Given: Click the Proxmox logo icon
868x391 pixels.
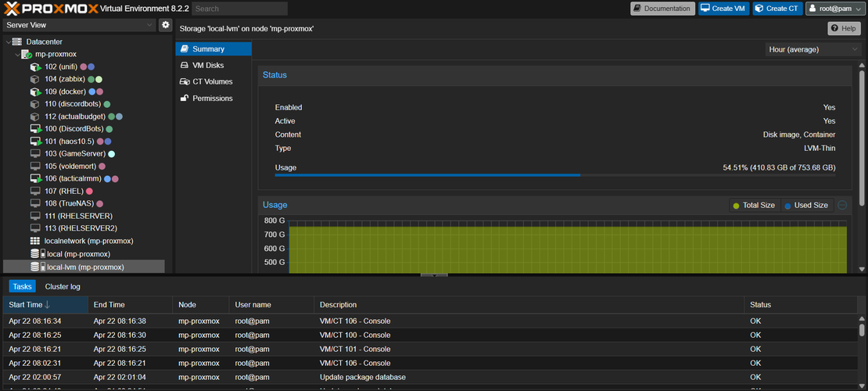Looking at the screenshot, I should pyautogui.click(x=12, y=9).
